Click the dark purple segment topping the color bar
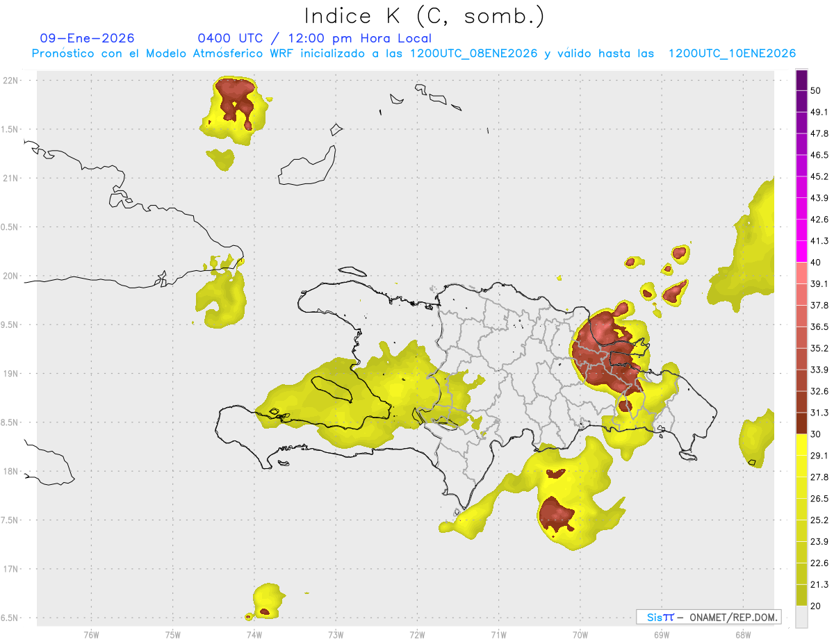The width and height of the screenshot is (834, 644). tap(801, 80)
